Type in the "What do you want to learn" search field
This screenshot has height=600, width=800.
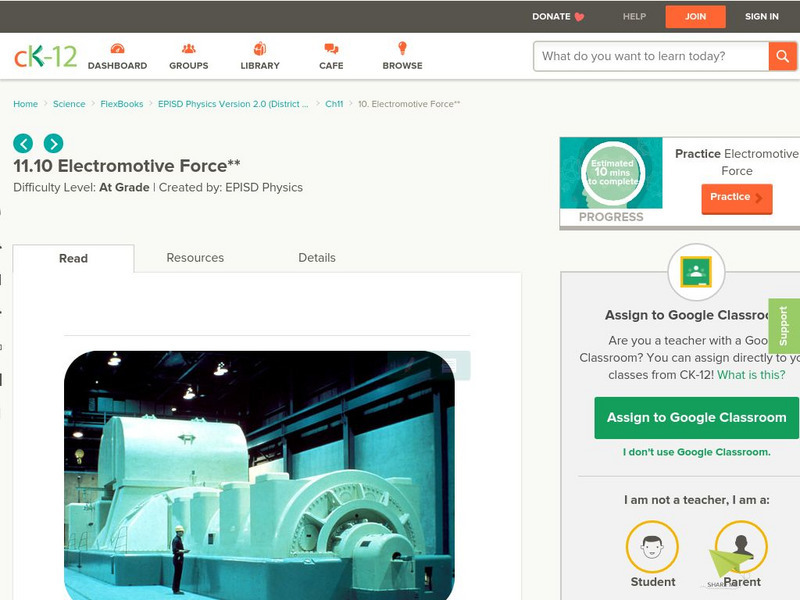(650, 56)
